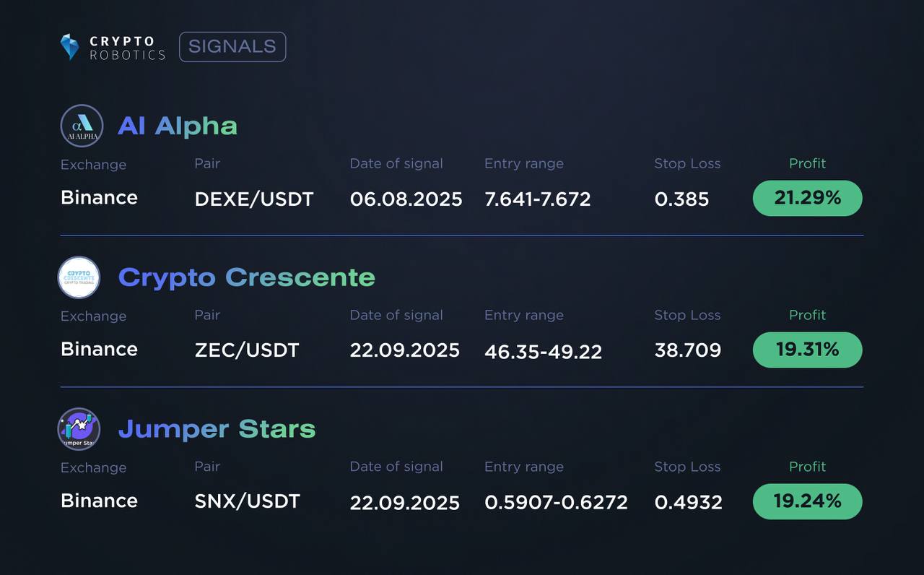Click the CRYPTO ROBOTICS brand text

(x=127, y=48)
